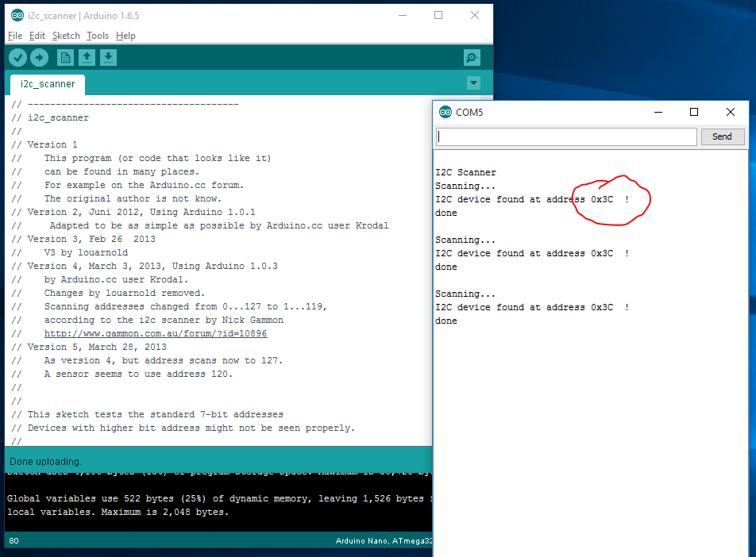Select the i2c_scanner tab
756x557 pixels.
tap(48, 84)
